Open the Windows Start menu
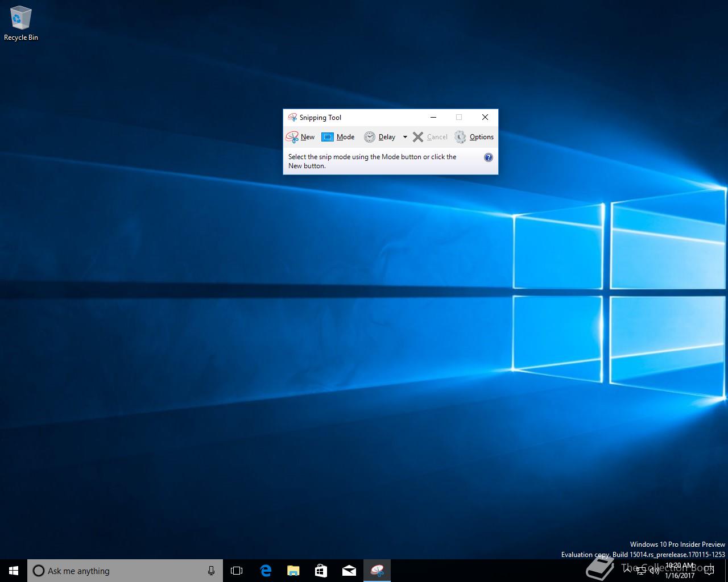The height and width of the screenshot is (582, 728). (x=14, y=571)
